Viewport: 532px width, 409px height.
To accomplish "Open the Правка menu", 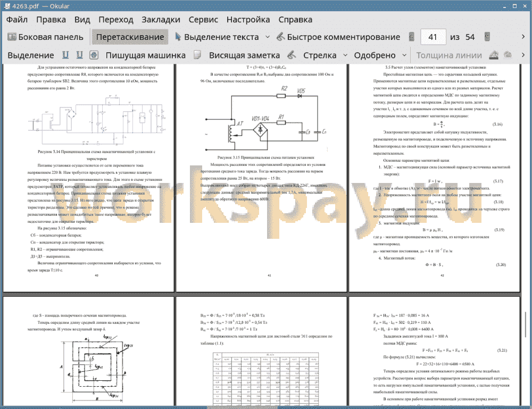I will (x=51, y=20).
